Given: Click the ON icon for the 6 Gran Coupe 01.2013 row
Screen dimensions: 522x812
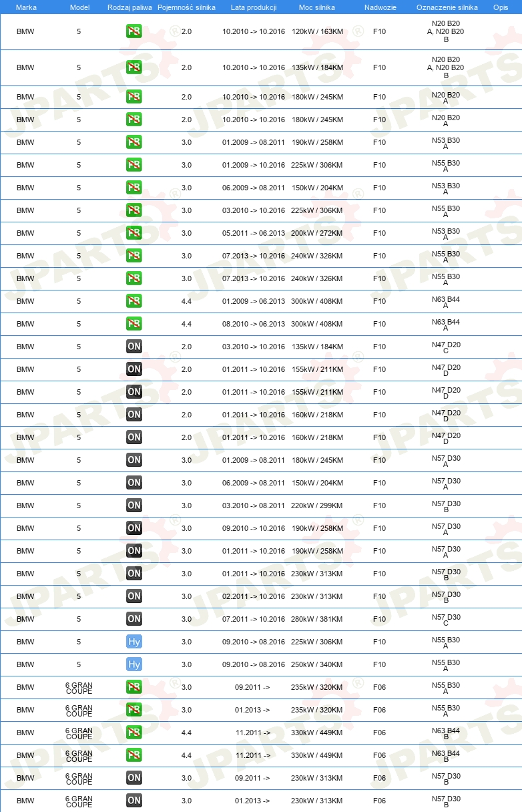Looking at the screenshot, I should coord(134,801).
